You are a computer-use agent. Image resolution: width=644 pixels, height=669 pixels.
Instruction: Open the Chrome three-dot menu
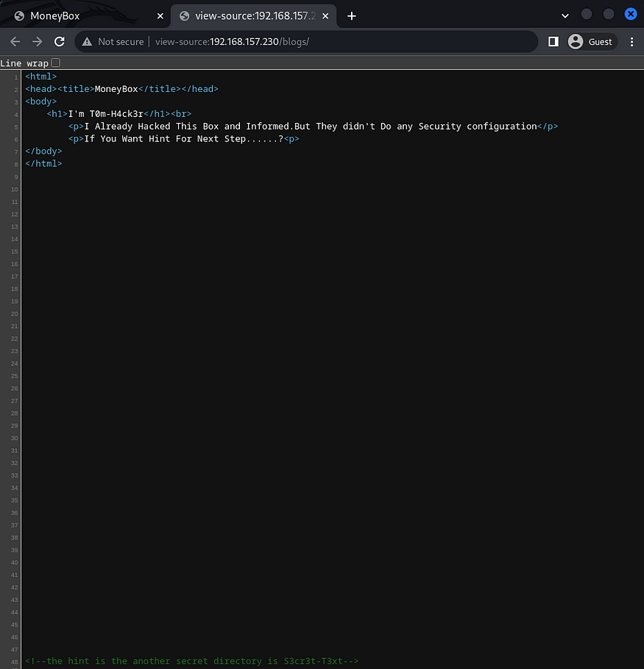tap(631, 41)
